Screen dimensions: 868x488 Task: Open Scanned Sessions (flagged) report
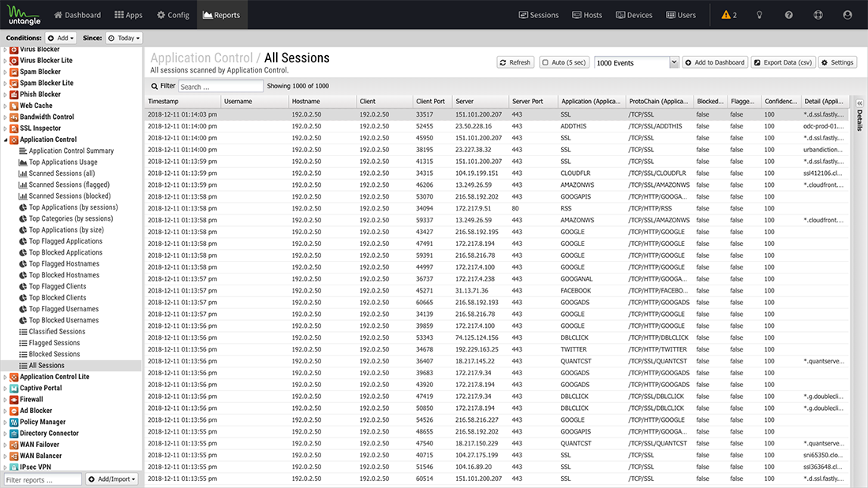click(69, 184)
